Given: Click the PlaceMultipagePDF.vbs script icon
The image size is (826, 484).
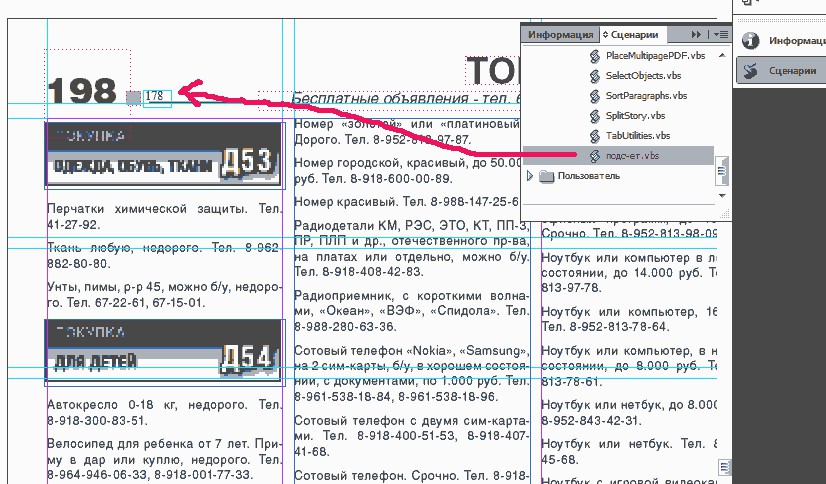Looking at the screenshot, I should point(595,56).
